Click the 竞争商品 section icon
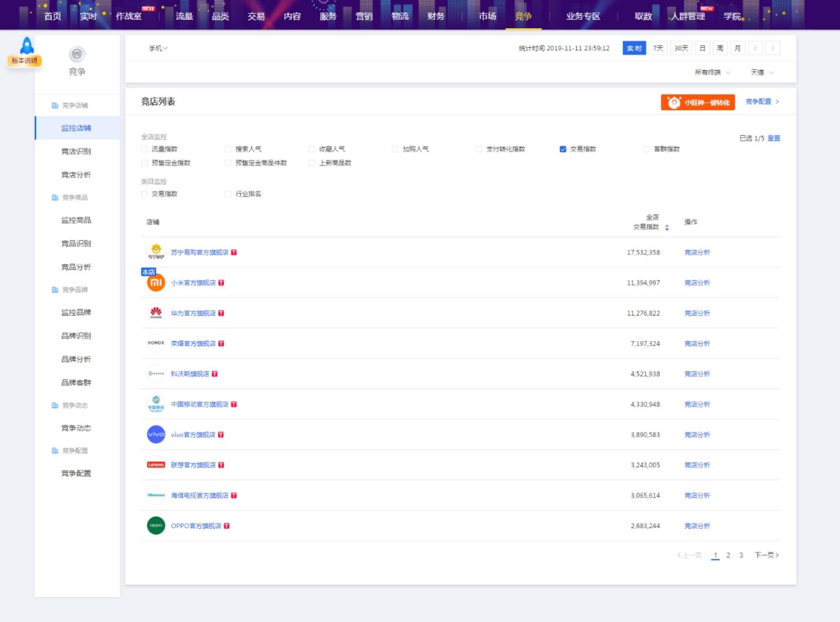Screen dimensions: 840x622 55,198
